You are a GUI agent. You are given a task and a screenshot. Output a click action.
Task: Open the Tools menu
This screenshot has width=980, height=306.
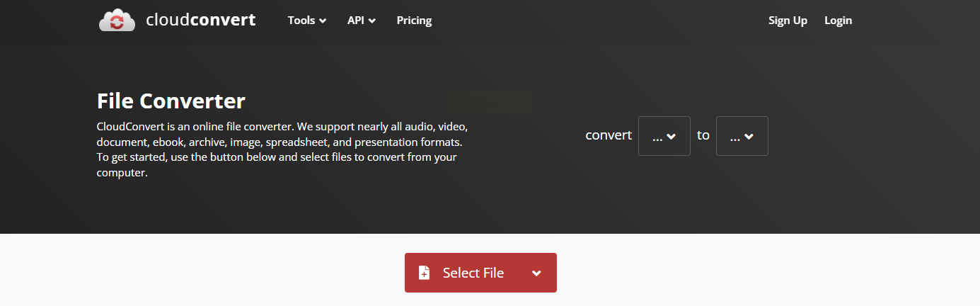[307, 21]
